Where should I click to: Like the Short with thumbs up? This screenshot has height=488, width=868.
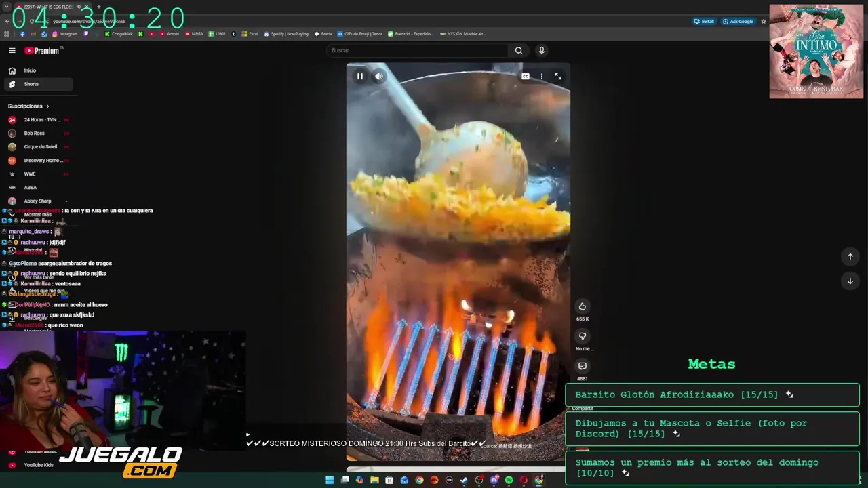tap(582, 306)
